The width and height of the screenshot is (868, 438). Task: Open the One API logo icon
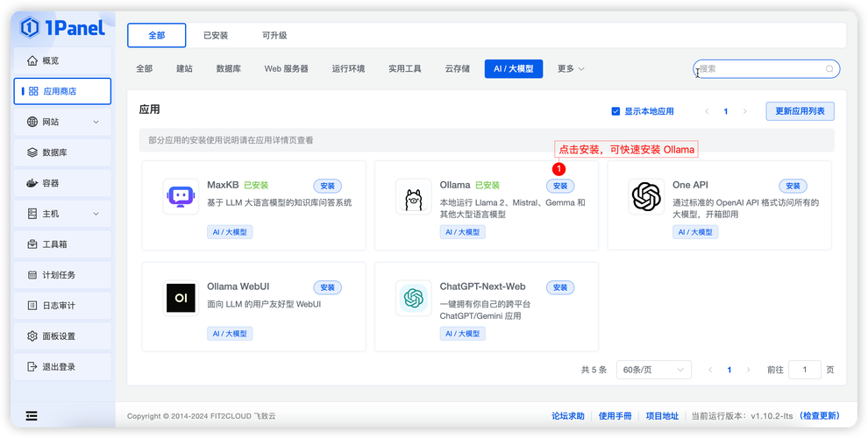point(646,196)
